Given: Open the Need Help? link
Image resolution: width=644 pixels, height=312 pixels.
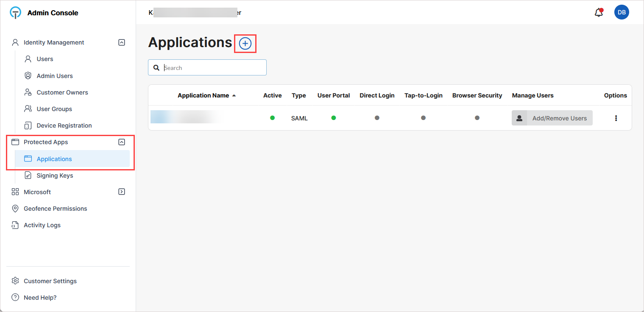Looking at the screenshot, I should 40,298.
